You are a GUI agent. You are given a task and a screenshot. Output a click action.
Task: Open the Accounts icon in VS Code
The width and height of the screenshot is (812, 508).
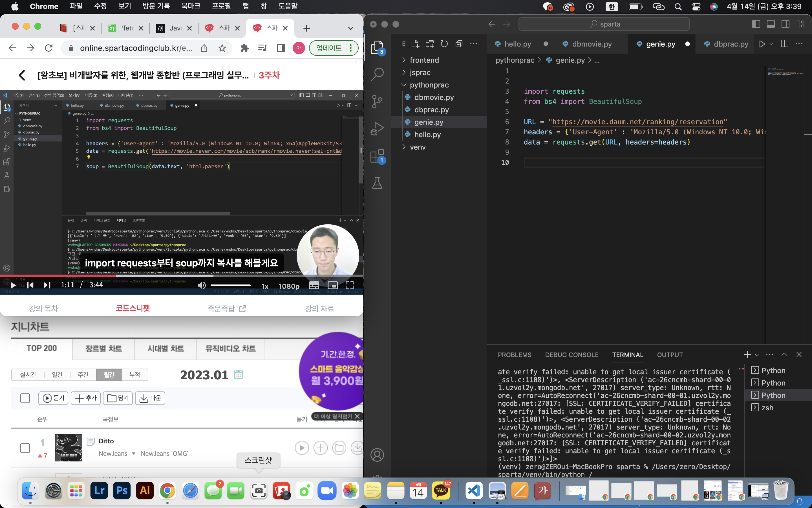pyautogui.click(x=377, y=455)
